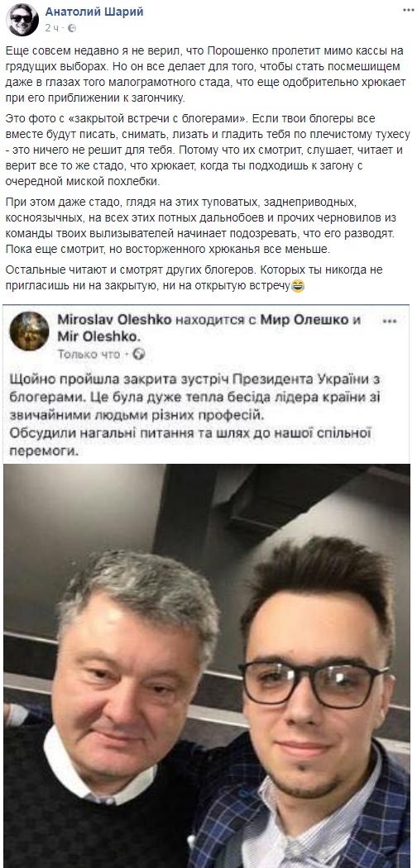Click the public globe icon beside '2 ч'
417x868 pixels.
[x=72, y=27]
